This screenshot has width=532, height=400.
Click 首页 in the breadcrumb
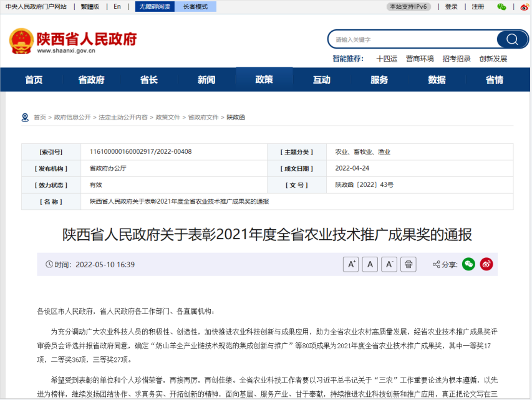[40, 117]
